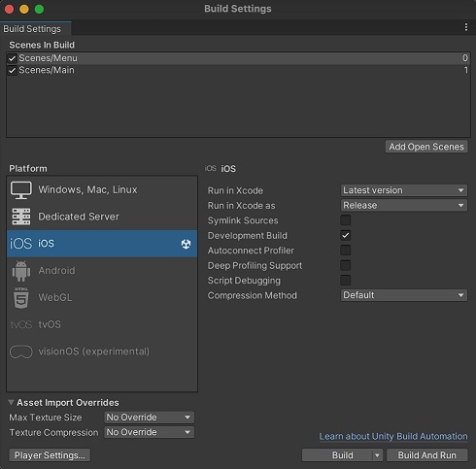This screenshot has width=476, height=469.
Task: Disable Development Build checkbox
Action: [x=346, y=235]
